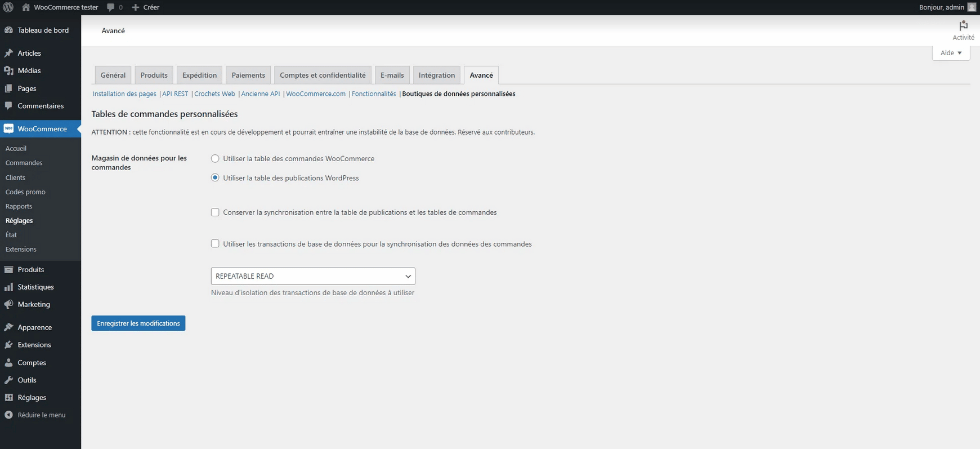
Task: Click the home icon next to WooCommerce tester
Action: click(26, 7)
